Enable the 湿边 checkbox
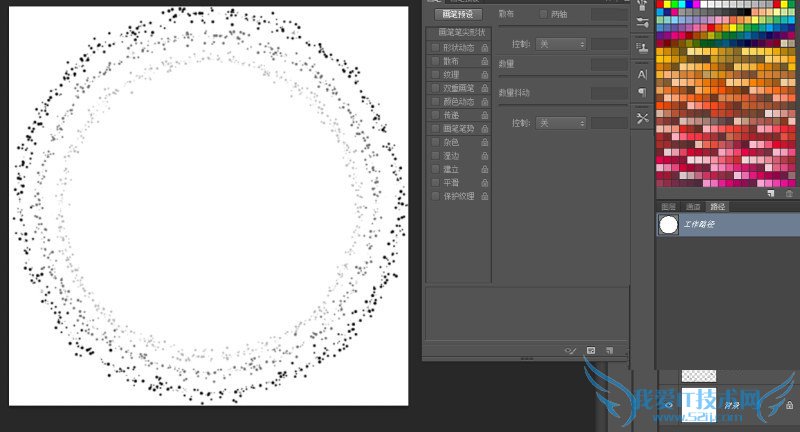This screenshot has width=800, height=432. pyautogui.click(x=435, y=156)
